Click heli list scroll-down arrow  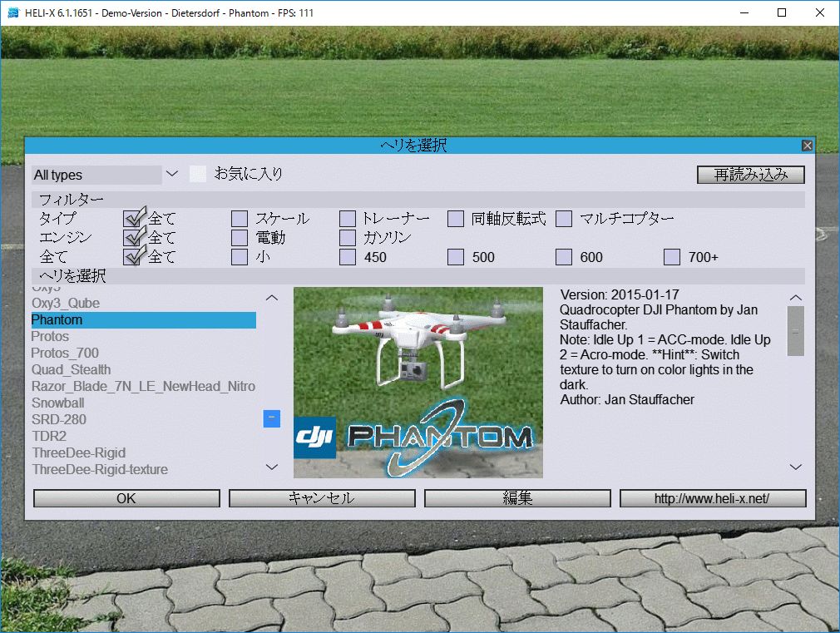(272, 467)
